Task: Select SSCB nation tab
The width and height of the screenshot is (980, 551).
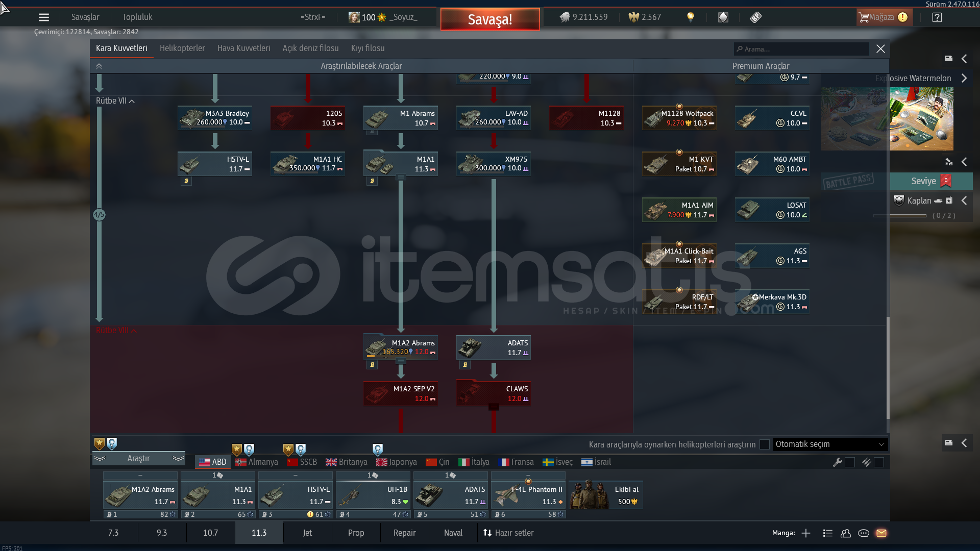Action: click(x=302, y=462)
